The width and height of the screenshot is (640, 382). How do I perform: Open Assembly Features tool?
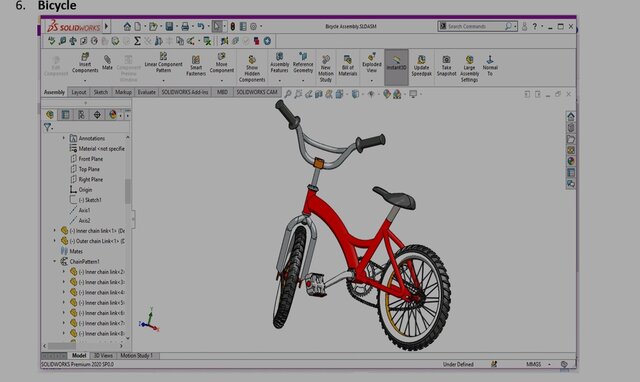coord(280,62)
